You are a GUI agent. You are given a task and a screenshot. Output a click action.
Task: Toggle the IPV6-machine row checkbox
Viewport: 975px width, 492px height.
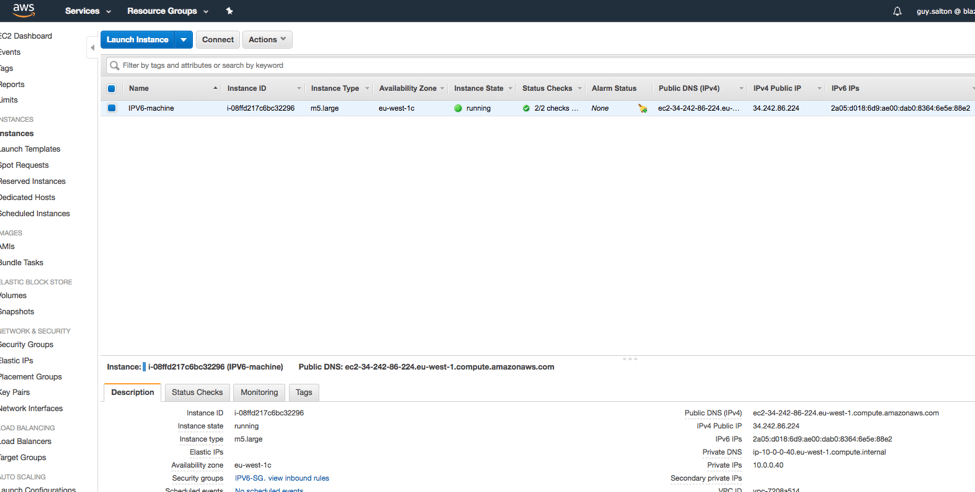(x=112, y=108)
